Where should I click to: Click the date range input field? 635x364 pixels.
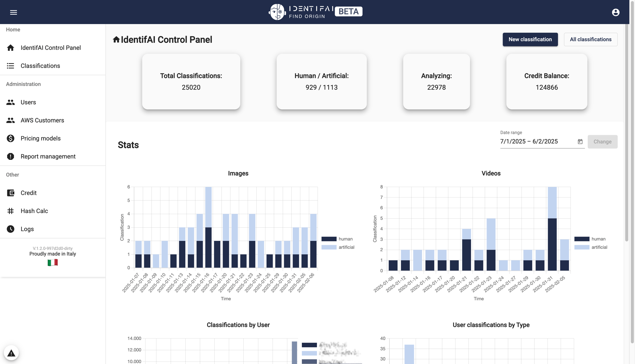(x=536, y=142)
